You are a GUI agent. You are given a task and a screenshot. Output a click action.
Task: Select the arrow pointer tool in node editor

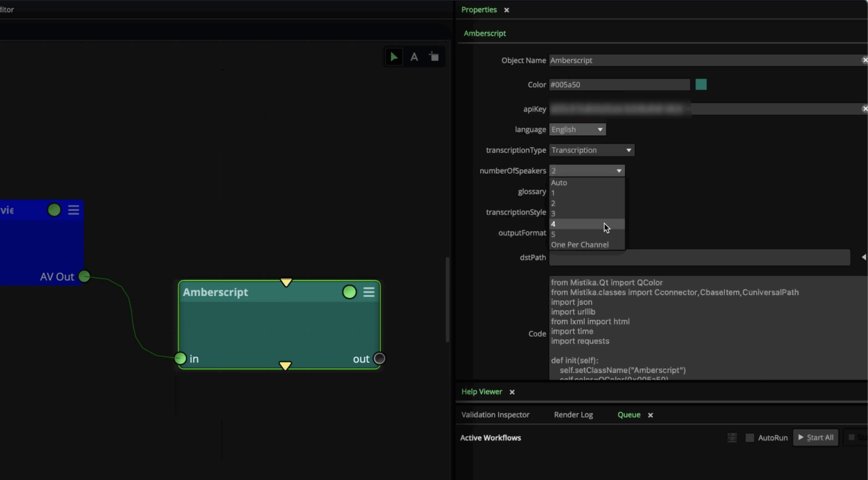[394, 57]
